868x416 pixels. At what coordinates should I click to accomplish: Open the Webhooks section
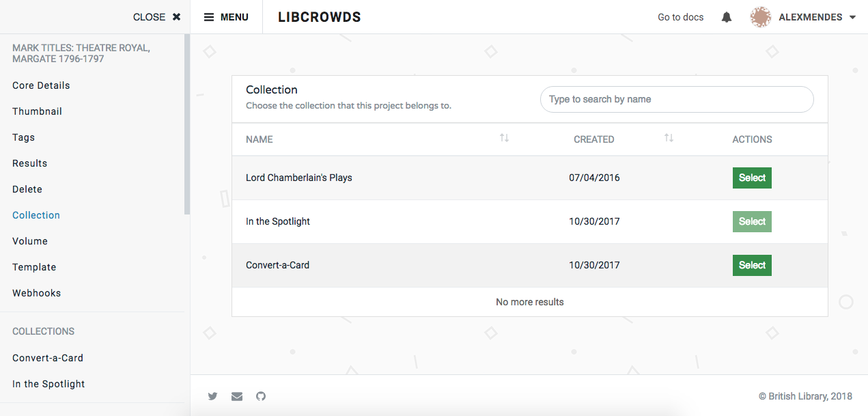[36, 292]
